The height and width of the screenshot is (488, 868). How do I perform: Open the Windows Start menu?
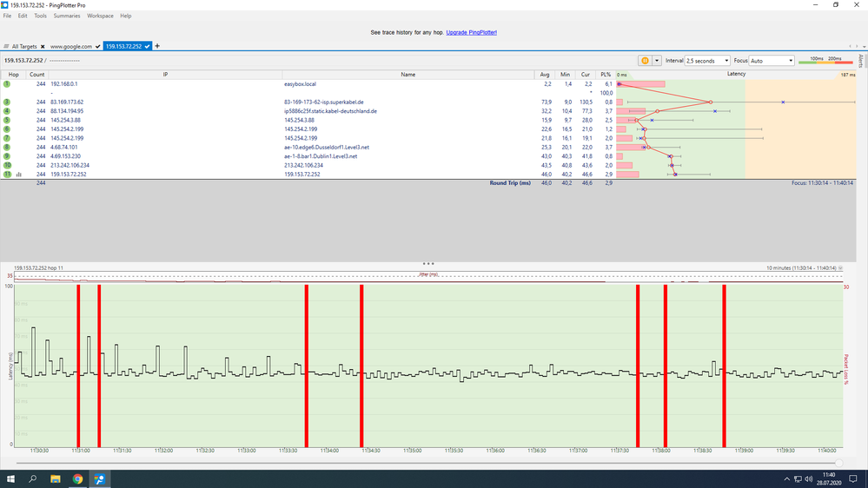(x=10, y=479)
